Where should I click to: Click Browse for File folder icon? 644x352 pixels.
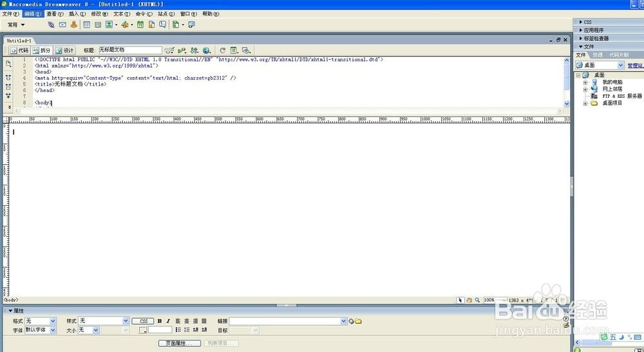click(x=358, y=321)
